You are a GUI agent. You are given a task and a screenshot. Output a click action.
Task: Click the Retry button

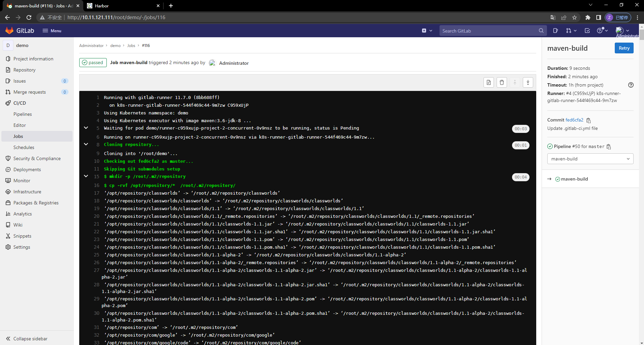pos(624,48)
